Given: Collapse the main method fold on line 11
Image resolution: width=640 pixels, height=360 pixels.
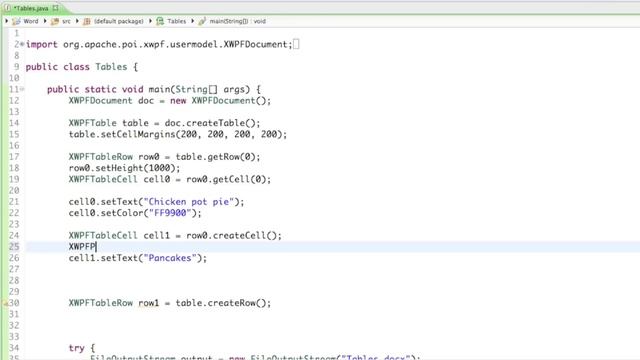Looking at the screenshot, I should click(x=22, y=89).
